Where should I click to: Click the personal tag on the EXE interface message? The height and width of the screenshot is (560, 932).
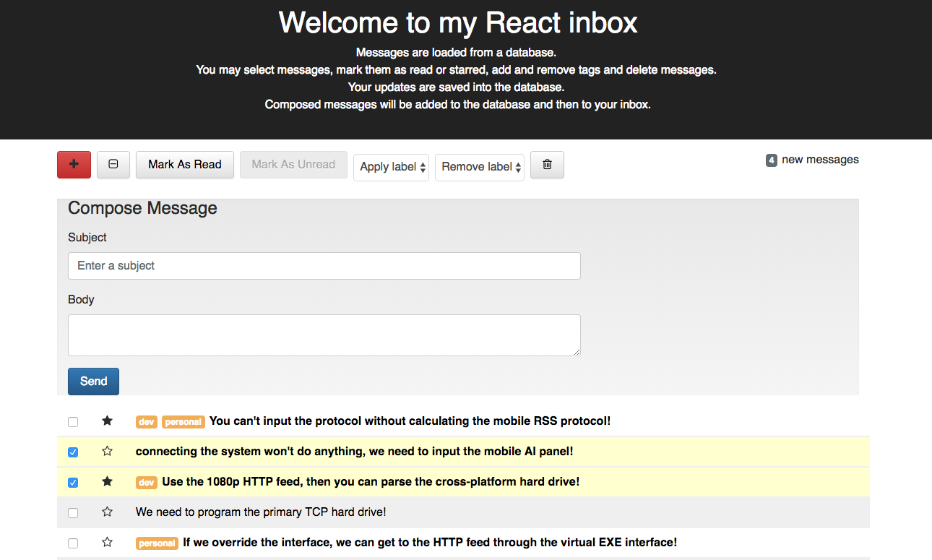[157, 542]
